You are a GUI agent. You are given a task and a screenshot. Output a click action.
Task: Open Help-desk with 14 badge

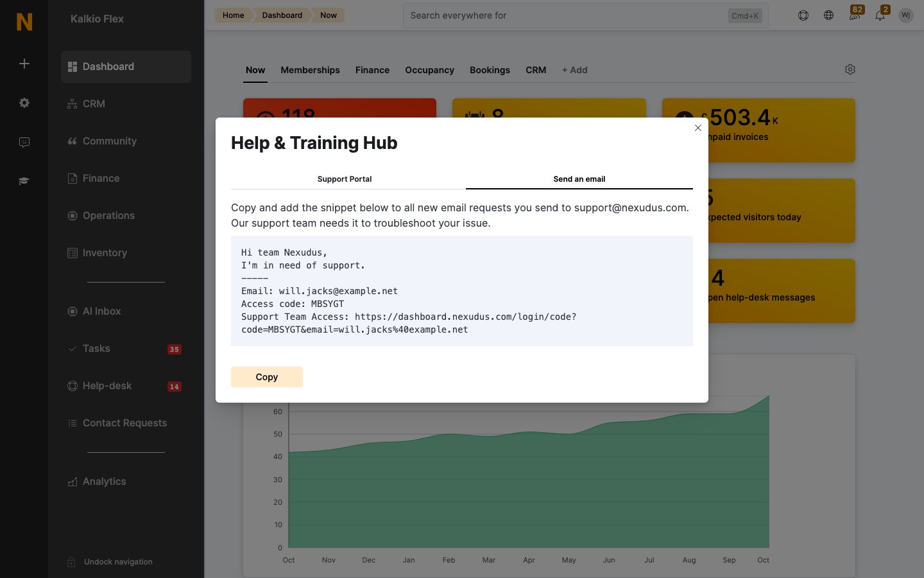coord(126,386)
